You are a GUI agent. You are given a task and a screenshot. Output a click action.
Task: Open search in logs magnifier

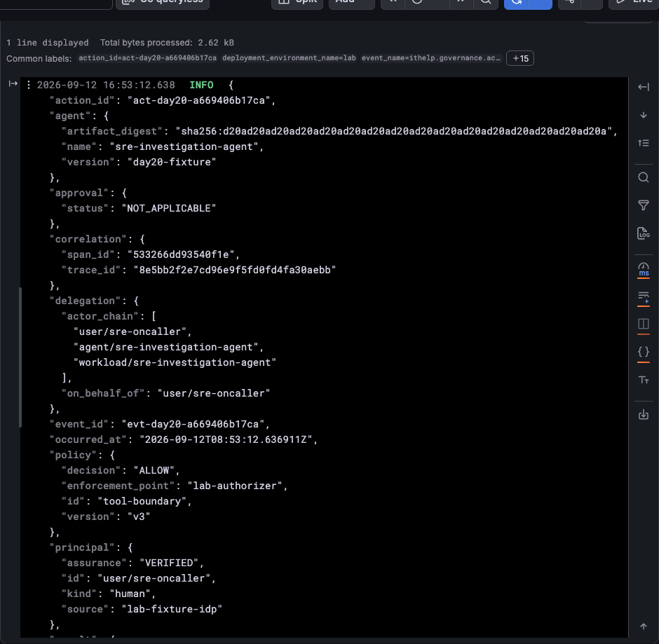pyautogui.click(x=644, y=177)
